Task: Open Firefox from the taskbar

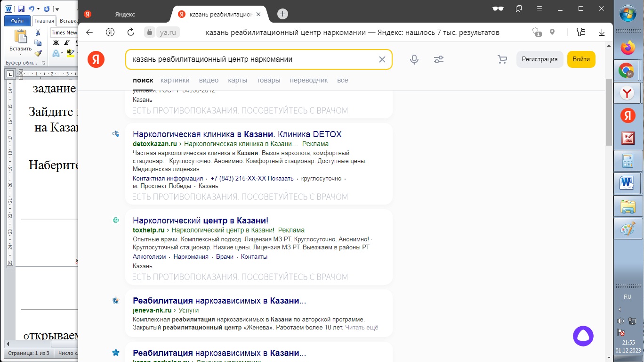Action: click(x=628, y=49)
